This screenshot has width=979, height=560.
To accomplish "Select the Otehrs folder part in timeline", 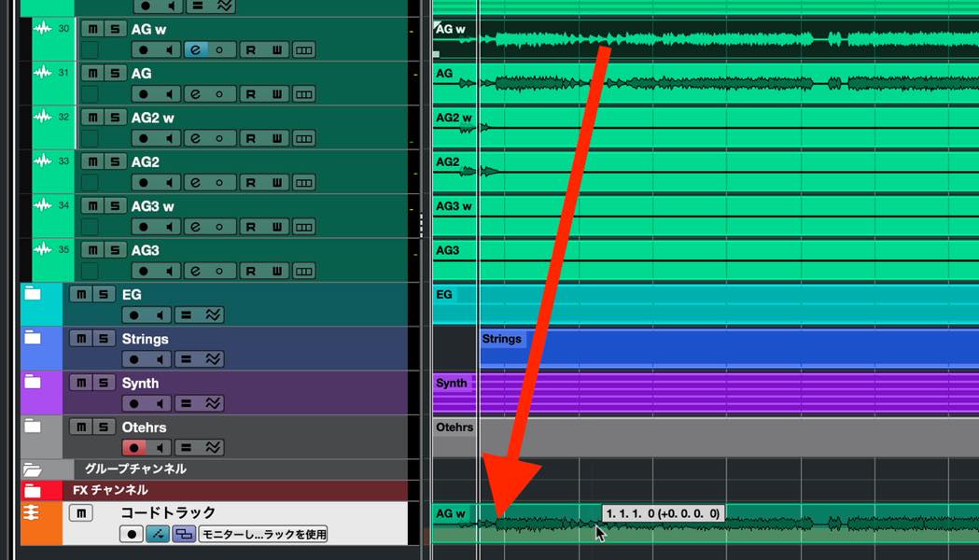I will pos(706,439).
